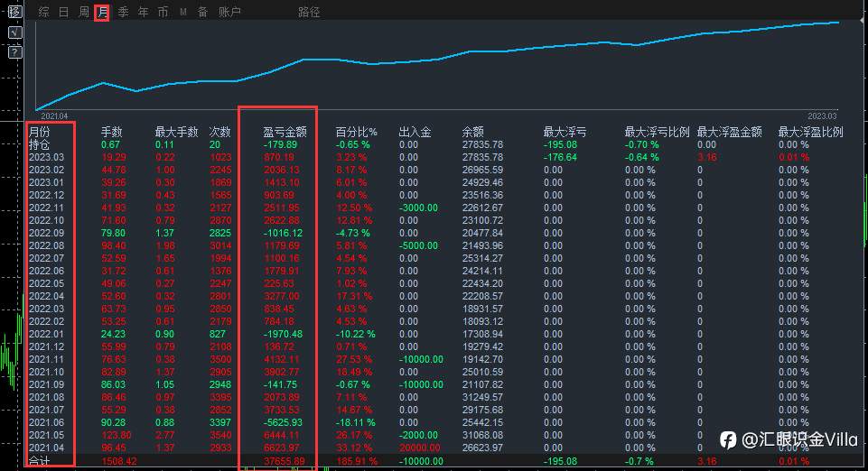Click withdrawal value -2000.00

click(418, 436)
